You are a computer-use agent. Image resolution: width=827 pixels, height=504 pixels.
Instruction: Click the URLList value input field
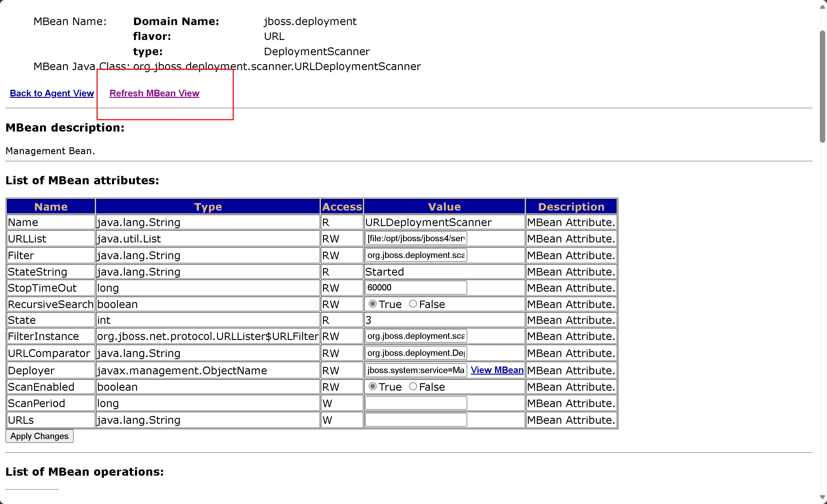pos(416,238)
